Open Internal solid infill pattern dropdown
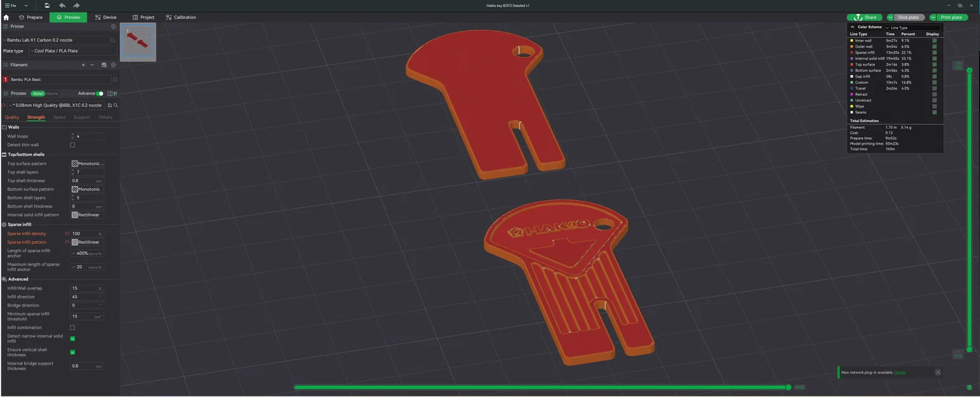This screenshot has width=980, height=397. (x=87, y=215)
